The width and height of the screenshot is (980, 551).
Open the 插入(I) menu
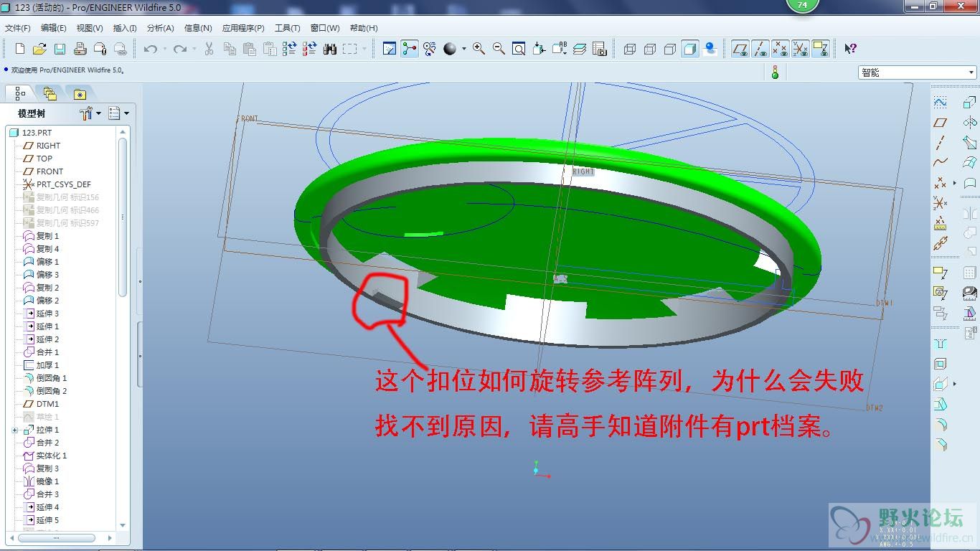coord(125,28)
